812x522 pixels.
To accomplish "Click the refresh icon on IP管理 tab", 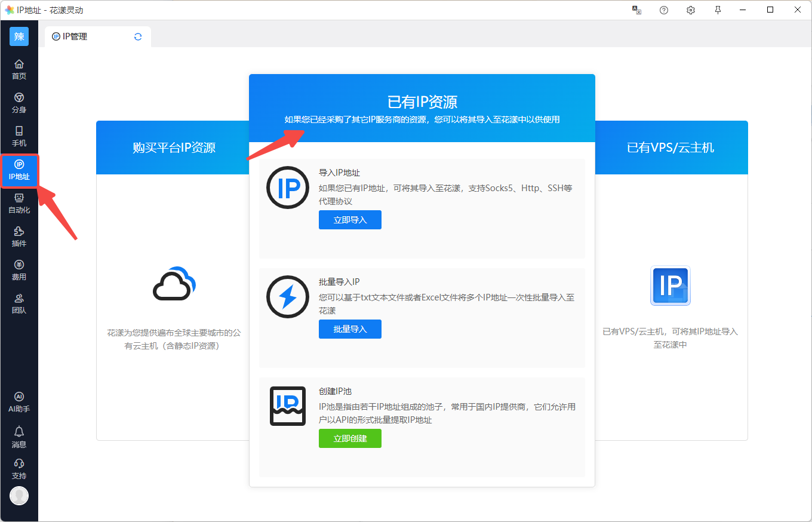I will coord(138,36).
